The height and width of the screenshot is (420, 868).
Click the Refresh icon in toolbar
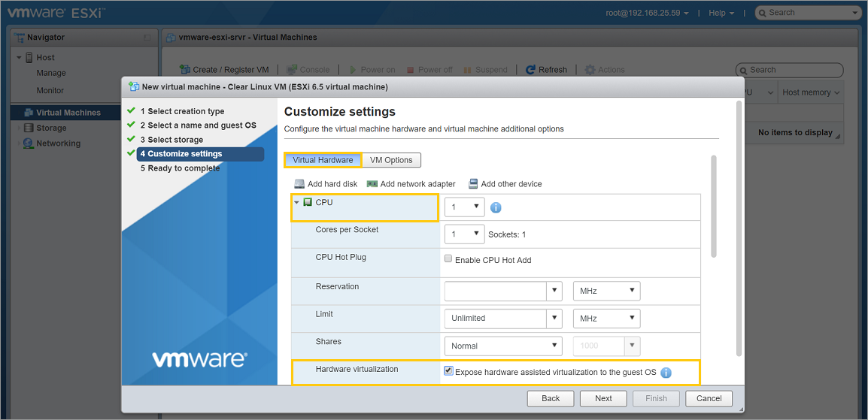tap(530, 70)
